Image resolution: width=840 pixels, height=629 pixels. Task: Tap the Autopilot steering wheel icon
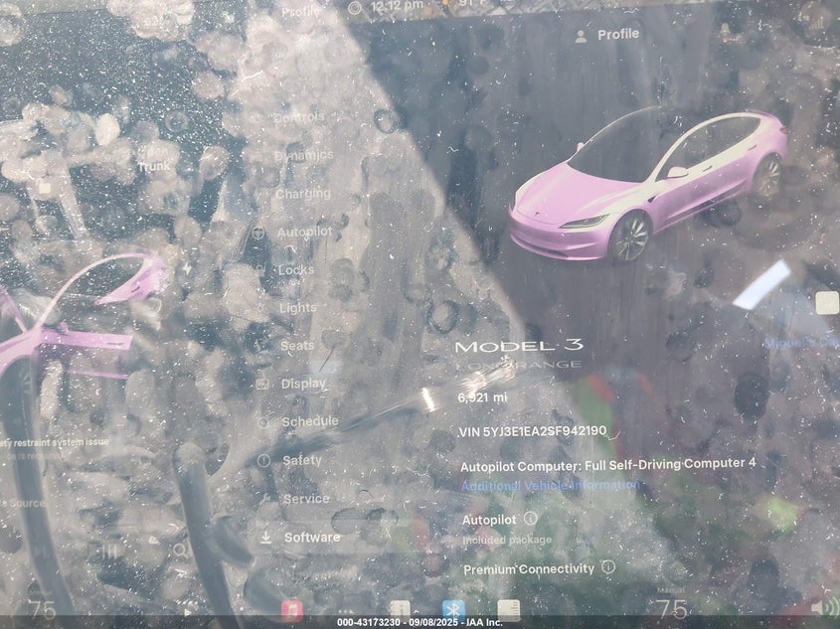(258, 233)
